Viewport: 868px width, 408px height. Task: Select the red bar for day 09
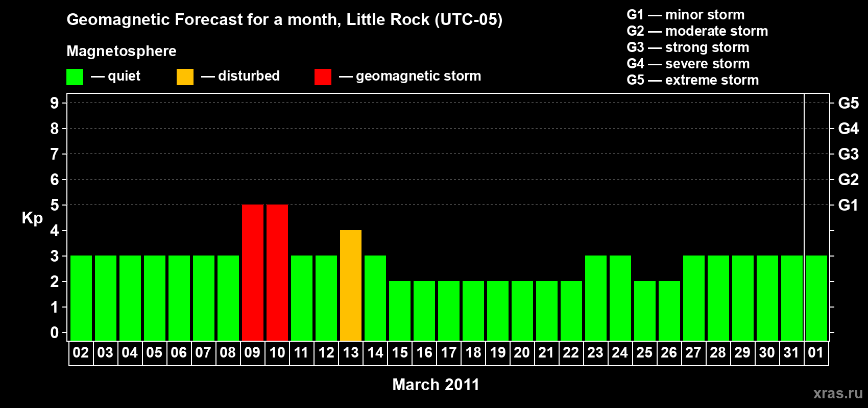point(253,272)
